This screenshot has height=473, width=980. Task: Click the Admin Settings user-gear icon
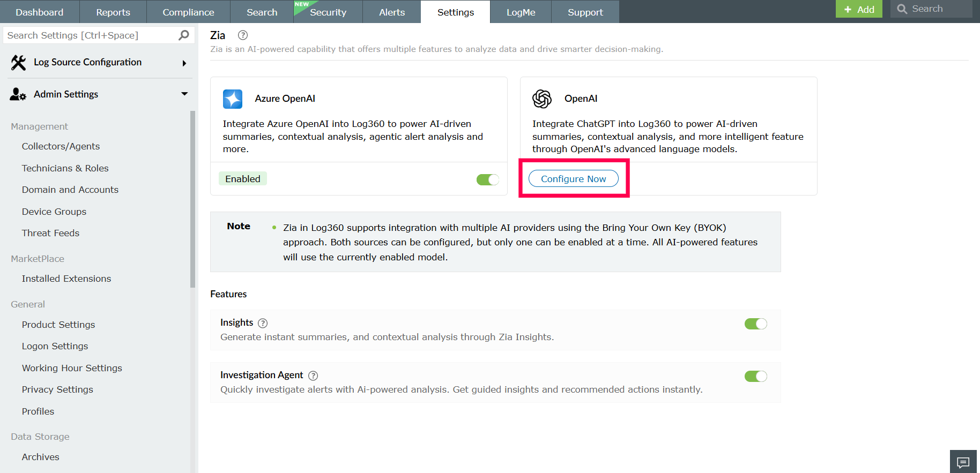[x=18, y=94]
